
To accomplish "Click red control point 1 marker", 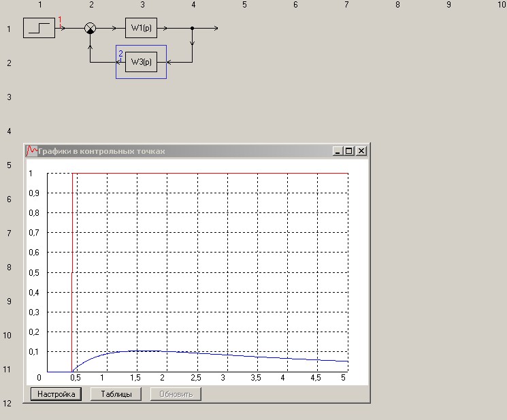I will coord(60,20).
